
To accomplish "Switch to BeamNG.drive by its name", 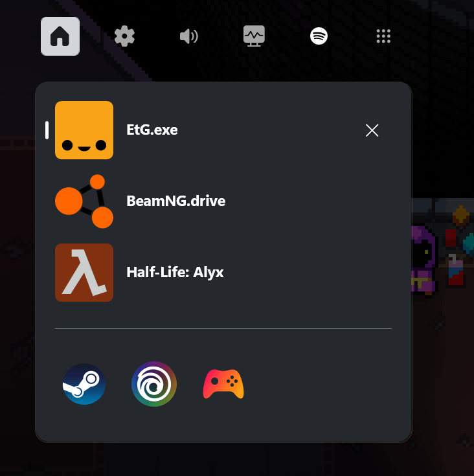I will coord(175,201).
